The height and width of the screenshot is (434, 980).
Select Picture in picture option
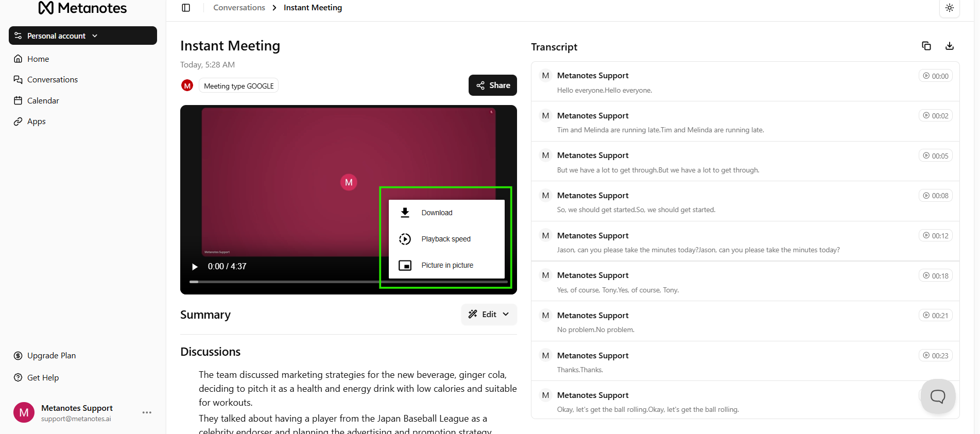coord(446,265)
